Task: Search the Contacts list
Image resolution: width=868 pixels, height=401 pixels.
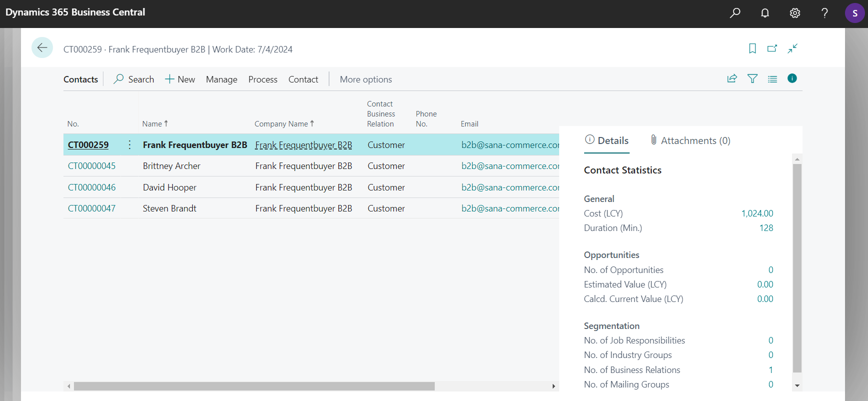Action: click(134, 79)
